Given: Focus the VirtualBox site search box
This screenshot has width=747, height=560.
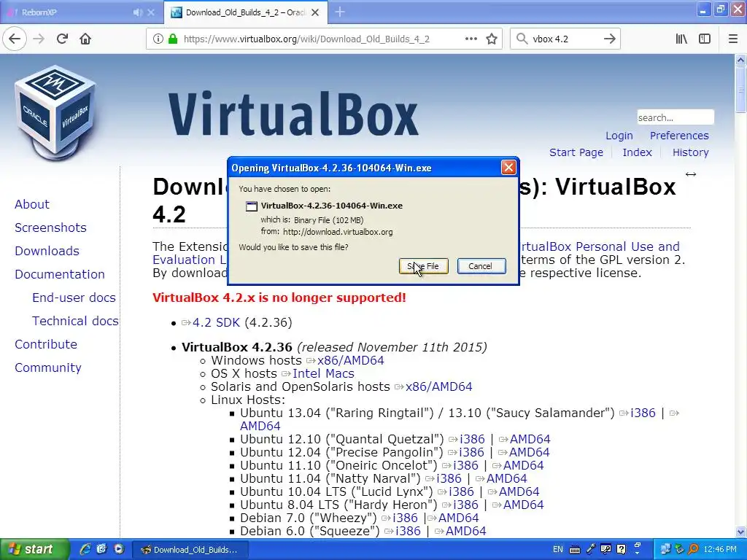Looking at the screenshot, I should point(675,117).
